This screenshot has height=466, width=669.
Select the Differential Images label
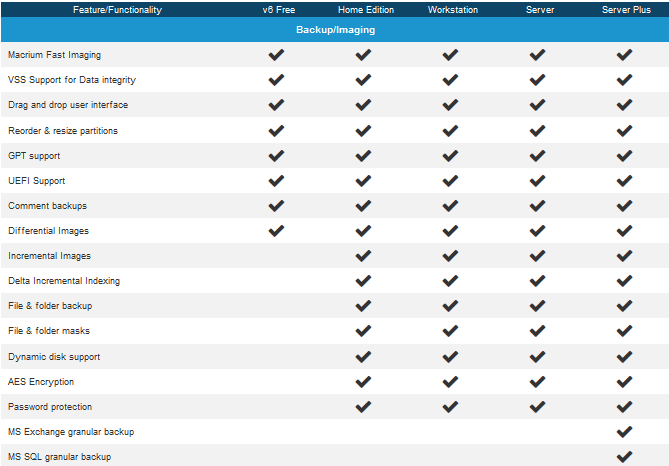coord(48,231)
